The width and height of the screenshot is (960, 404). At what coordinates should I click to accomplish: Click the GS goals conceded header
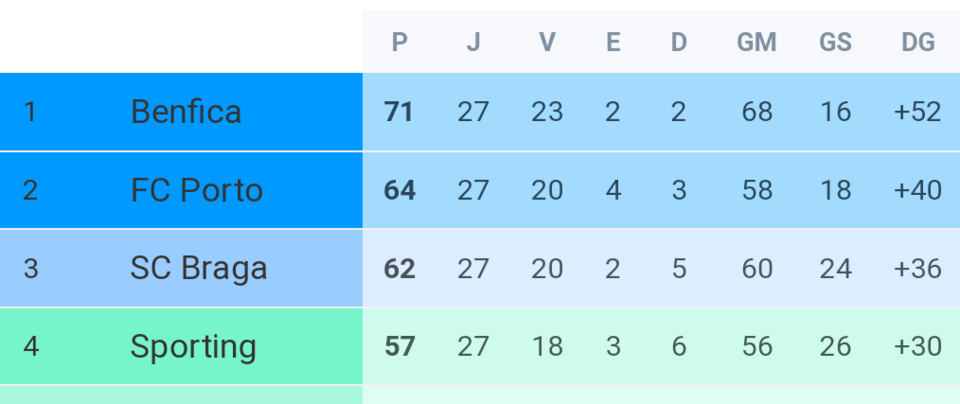coord(835,42)
